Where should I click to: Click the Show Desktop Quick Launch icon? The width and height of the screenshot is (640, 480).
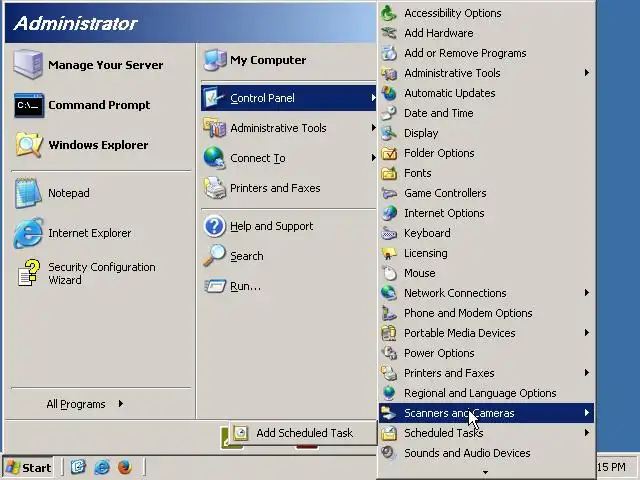(x=78, y=467)
